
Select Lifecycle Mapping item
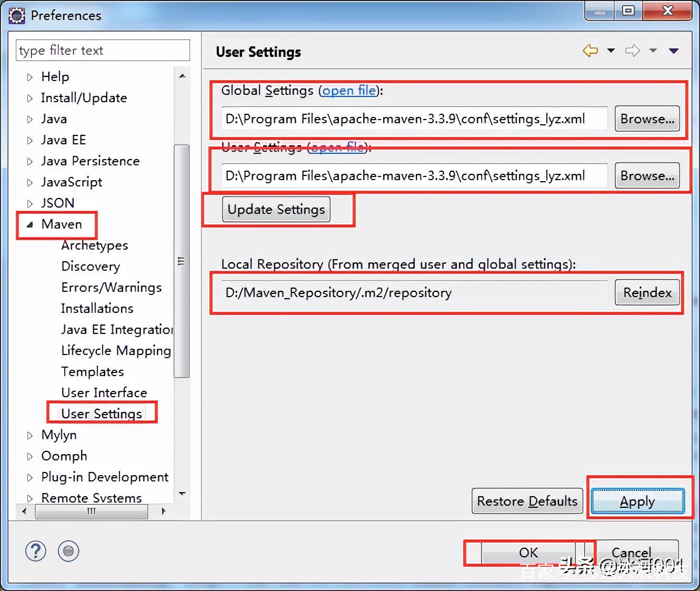(x=116, y=351)
